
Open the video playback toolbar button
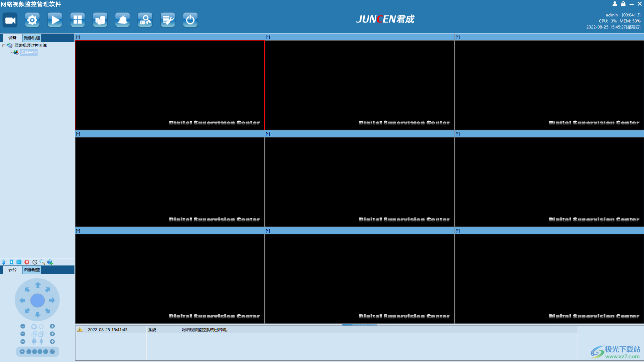(55, 20)
